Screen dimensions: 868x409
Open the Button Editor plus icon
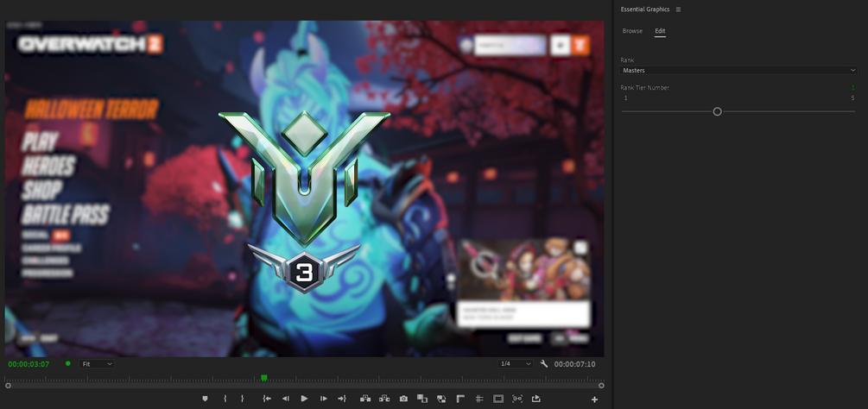point(594,400)
